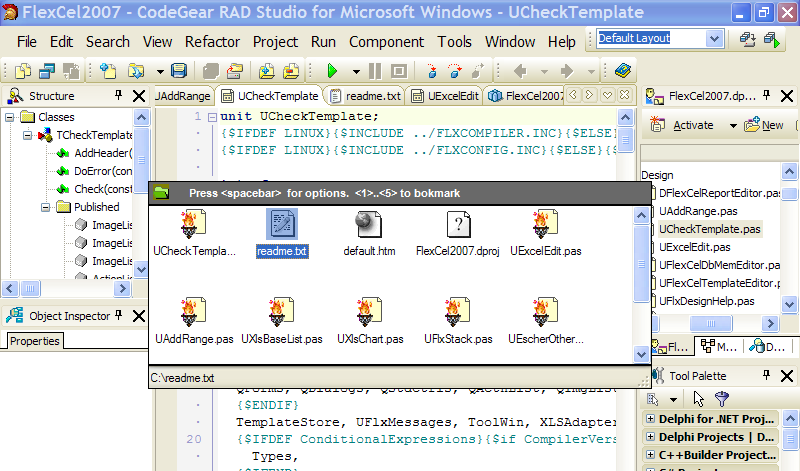Select UAddRange.pas in Project Manager
This screenshot has width=800, height=471.
(x=697, y=211)
